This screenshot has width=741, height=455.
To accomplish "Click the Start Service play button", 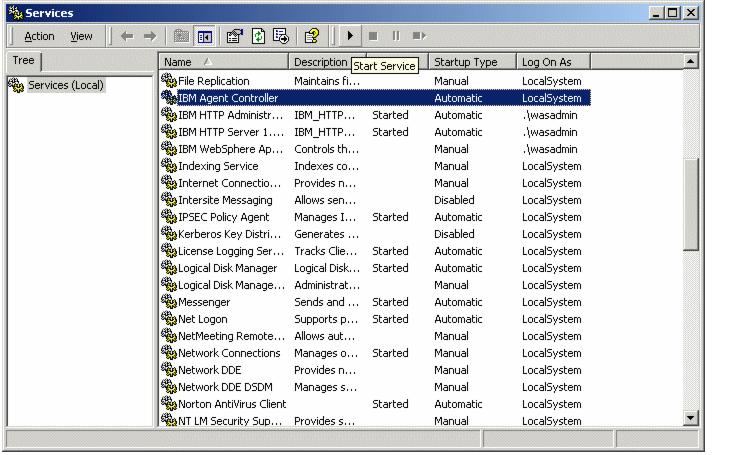I will pos(350,36).
